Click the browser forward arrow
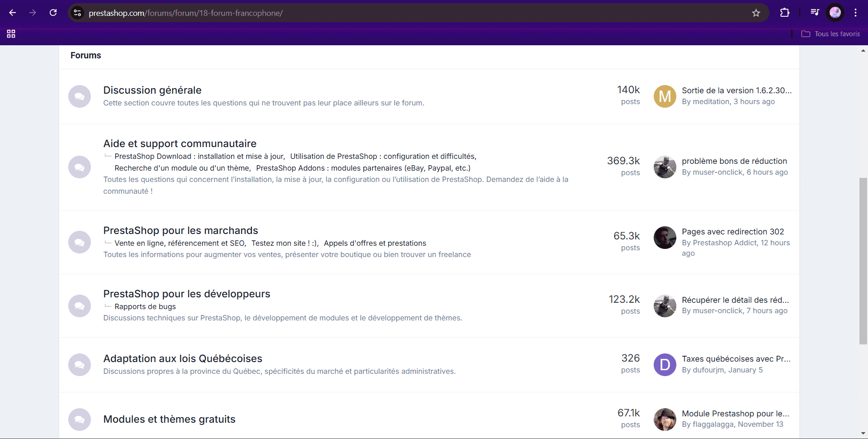The width and height of the screenshot is (868, 439). 33,13
